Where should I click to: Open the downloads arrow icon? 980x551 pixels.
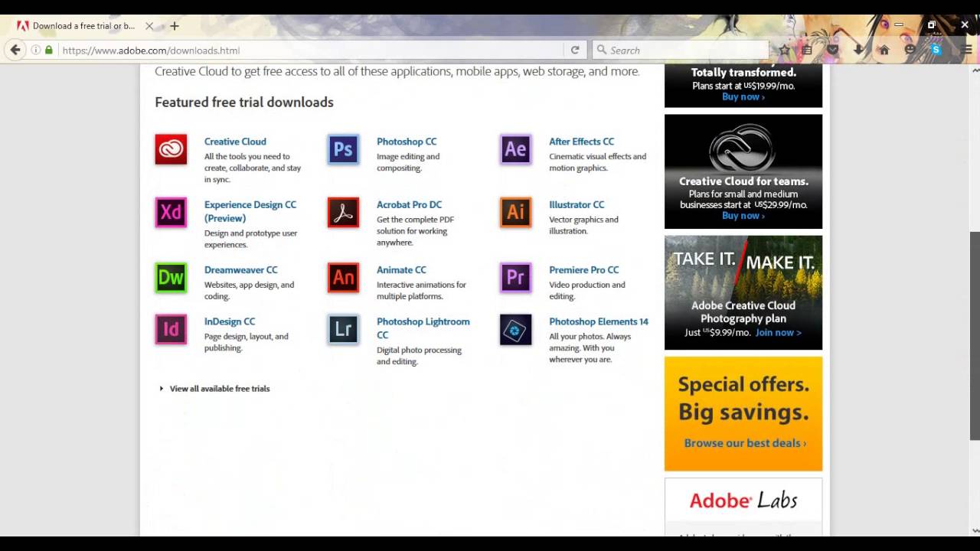pyautogui.click(x=858, y=50)
